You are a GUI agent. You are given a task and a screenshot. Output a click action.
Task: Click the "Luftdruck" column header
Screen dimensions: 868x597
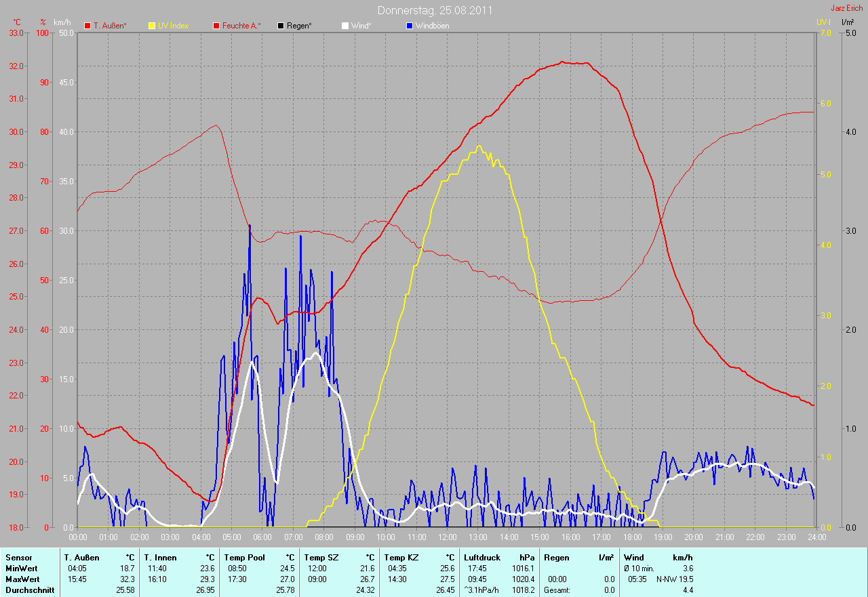[x=482, y=558]
